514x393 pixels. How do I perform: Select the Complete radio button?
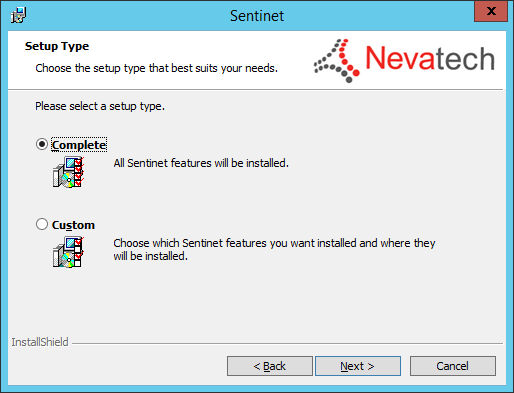(x=42, y=144)
